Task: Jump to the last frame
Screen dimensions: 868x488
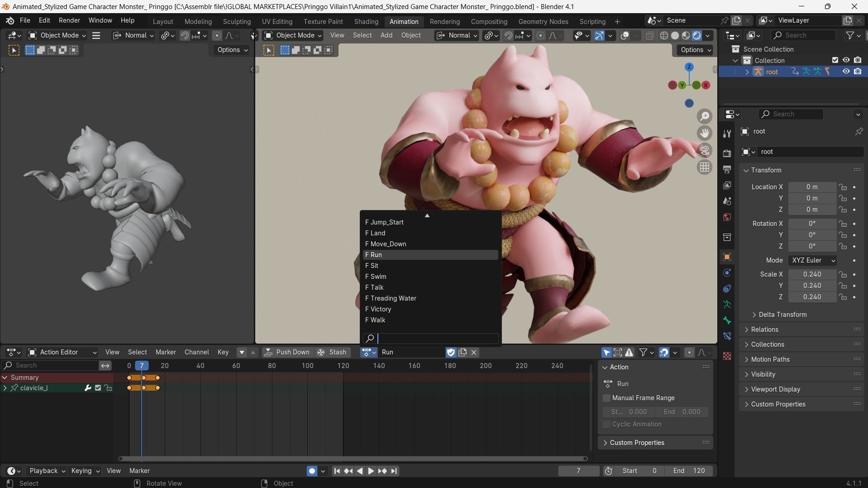Action: click(394, 471)
